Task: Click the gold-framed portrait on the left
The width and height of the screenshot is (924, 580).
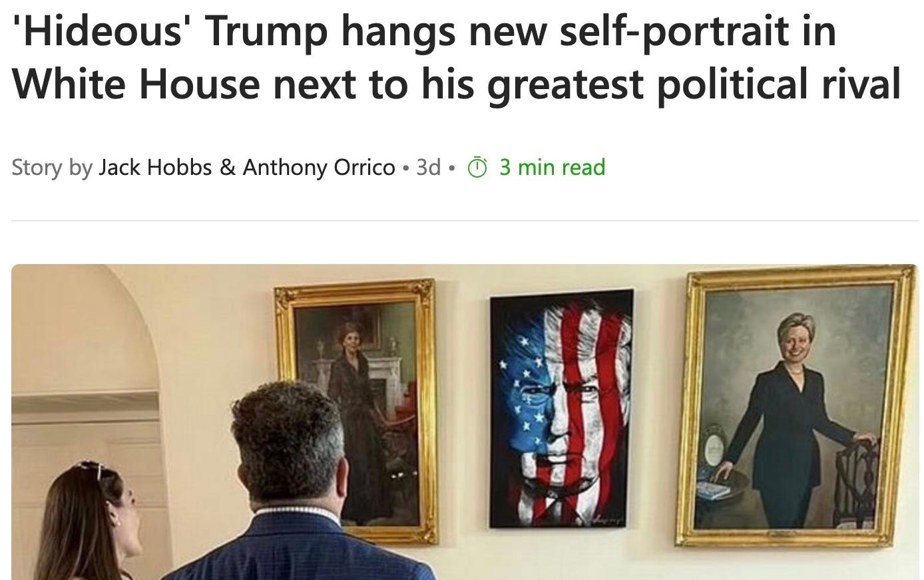Action: click(x=356, y=409)
